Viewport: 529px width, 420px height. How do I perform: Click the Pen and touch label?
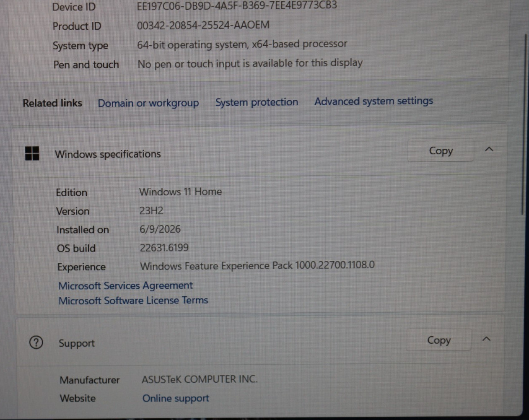pos(86,65)
